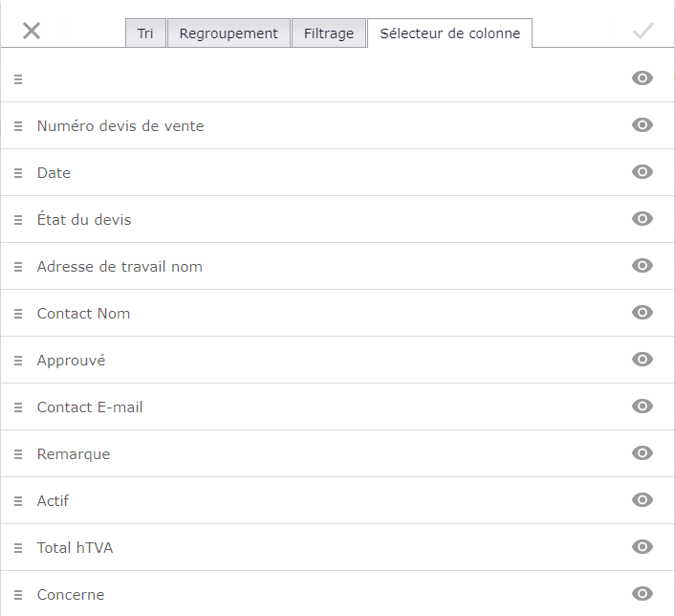Image resolution: width=675 pixels, height=616 pixels.
Task: Click the X icon to close the panel
Action: 32,31
